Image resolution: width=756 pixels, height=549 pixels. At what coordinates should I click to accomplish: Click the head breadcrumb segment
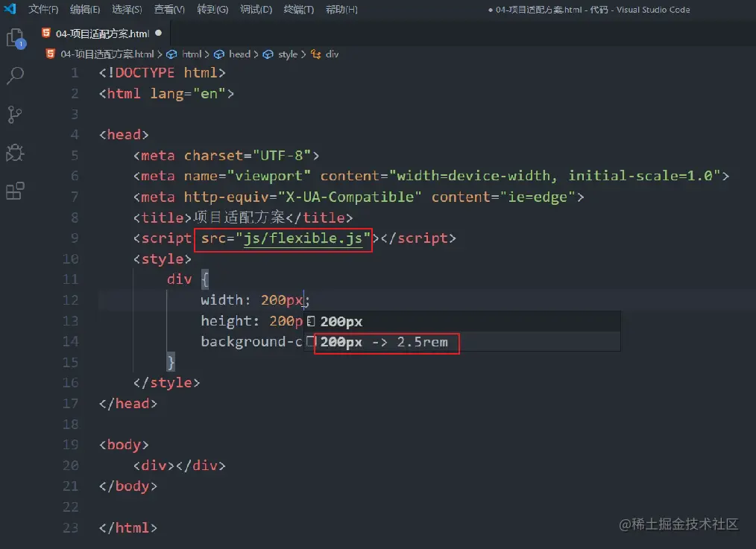(239, 54)
